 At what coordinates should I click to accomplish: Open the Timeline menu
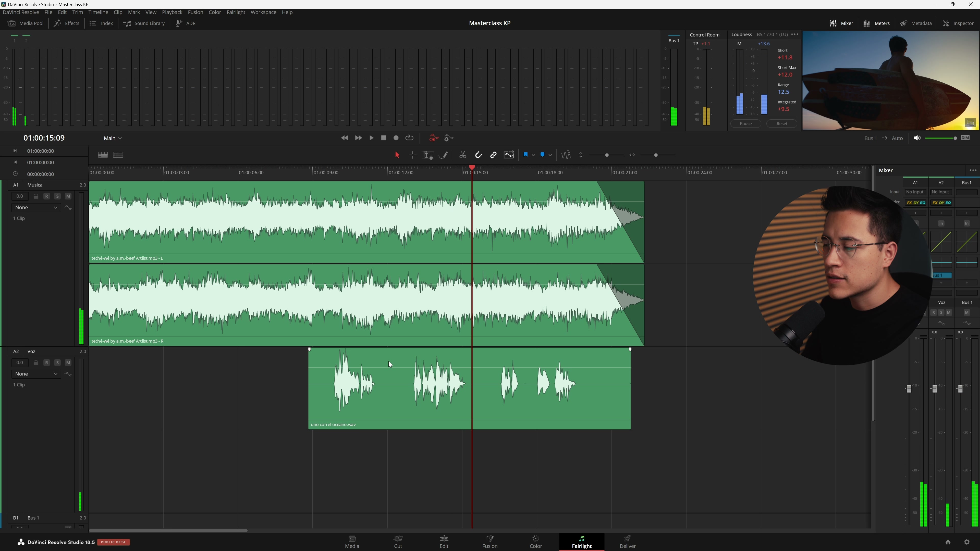click(98, 12)
